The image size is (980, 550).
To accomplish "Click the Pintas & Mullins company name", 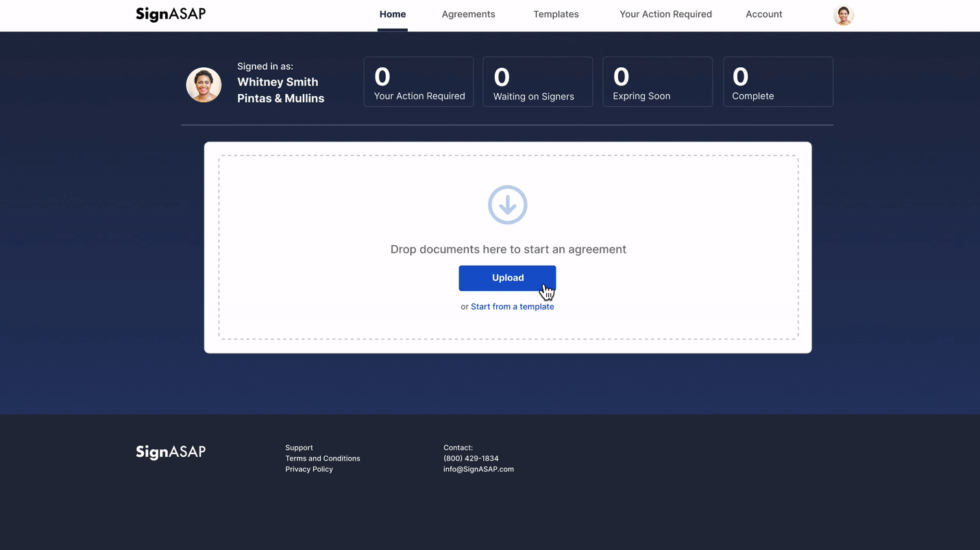I will click(x=281, y=99).
